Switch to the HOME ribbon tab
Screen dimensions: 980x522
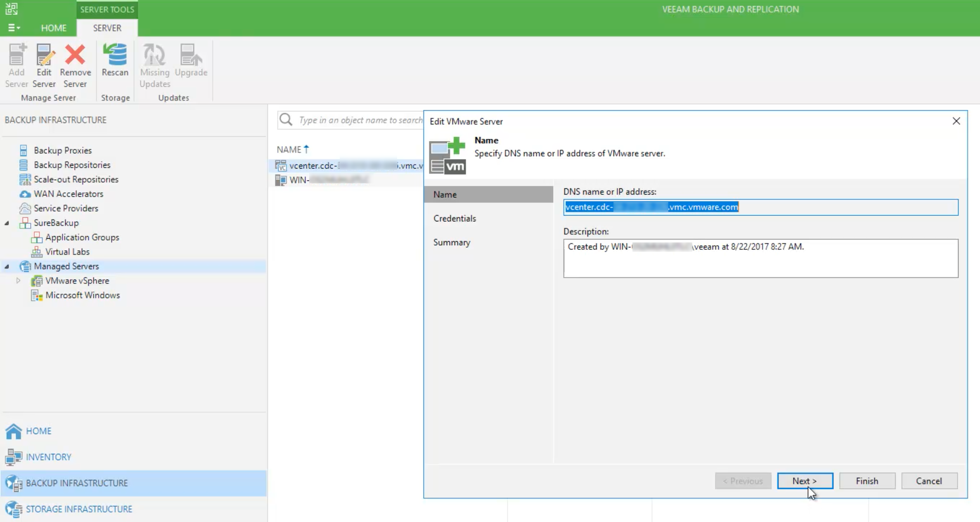click(x=54, y=28)
